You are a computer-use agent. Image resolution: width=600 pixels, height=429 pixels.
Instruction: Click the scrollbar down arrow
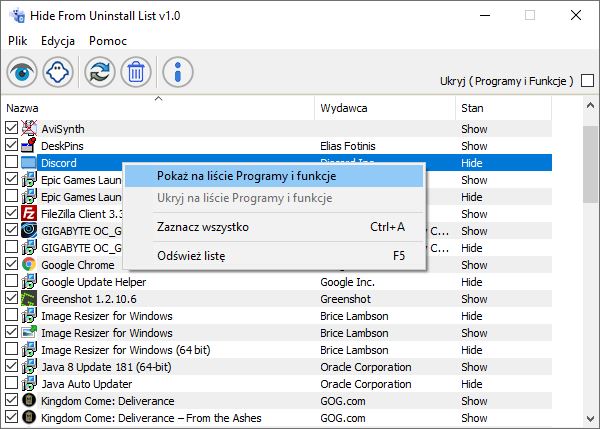pos(590,419)
